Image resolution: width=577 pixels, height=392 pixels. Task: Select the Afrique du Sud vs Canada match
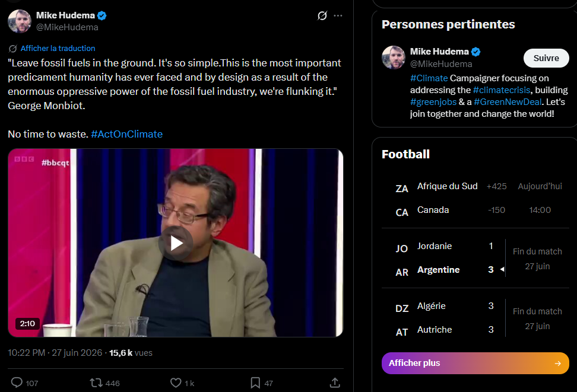[475, 198]
